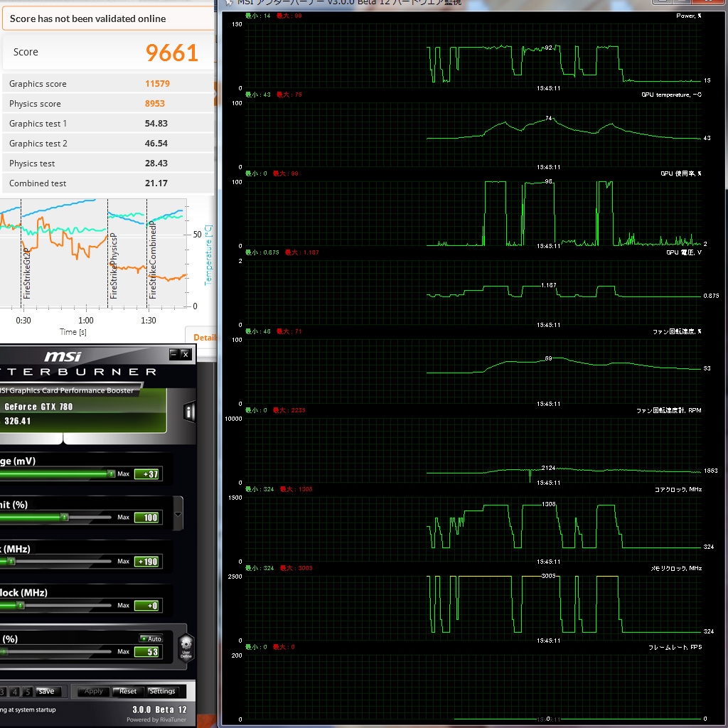Click the Graphics test 1 result 54.83

(156, 124)
